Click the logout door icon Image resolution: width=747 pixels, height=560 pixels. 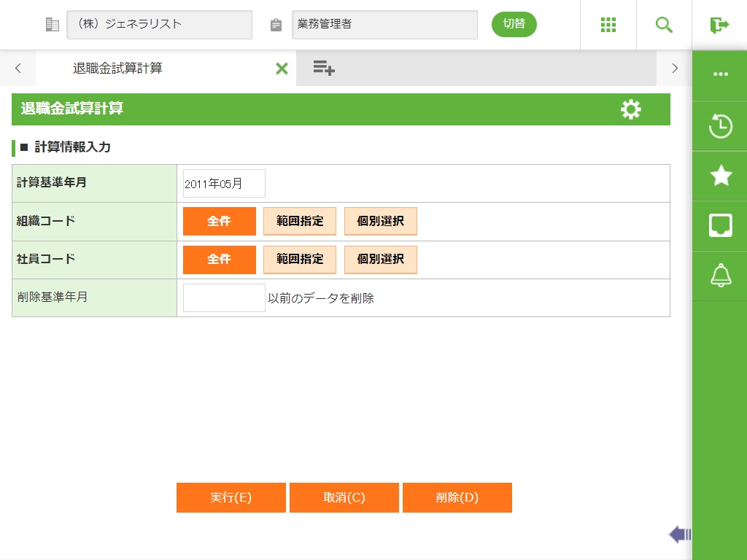tap(719, 25)
